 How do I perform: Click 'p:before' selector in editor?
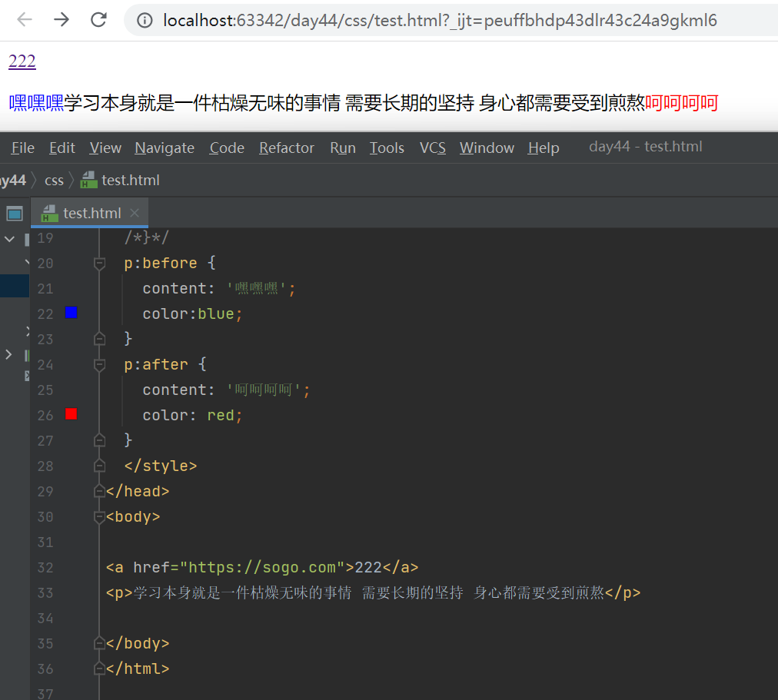[x=160, y=263]
